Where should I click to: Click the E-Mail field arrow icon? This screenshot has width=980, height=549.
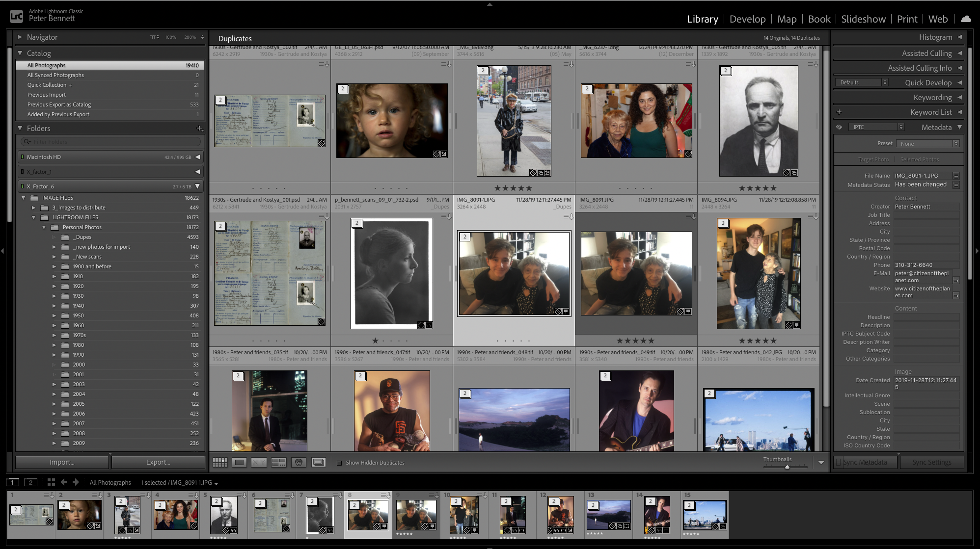956,280
